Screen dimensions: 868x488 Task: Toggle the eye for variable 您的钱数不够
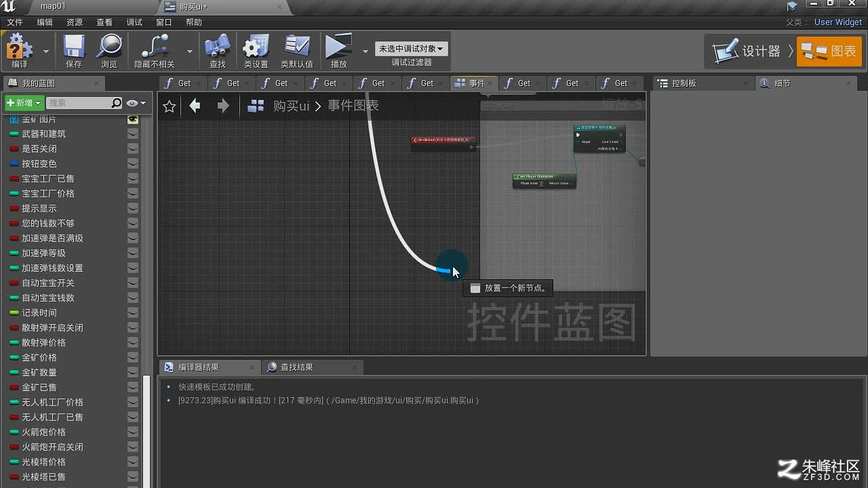tap(133, 224)
